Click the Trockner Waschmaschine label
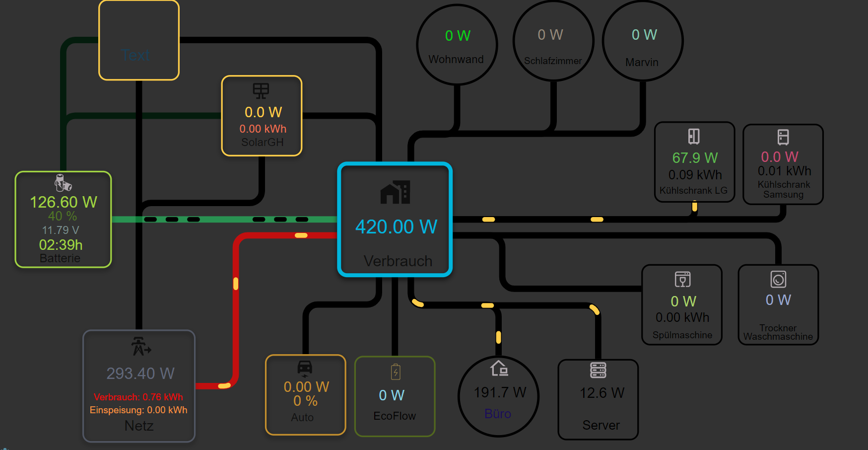Image resolution: width=868 pixels, height=450 pixels. point(778,332)
